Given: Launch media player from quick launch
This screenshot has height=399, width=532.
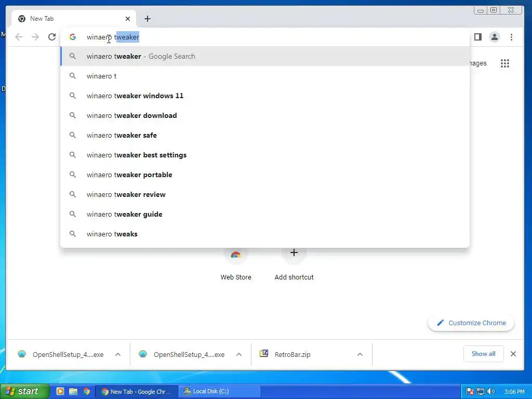Looking at the screenshot, I should [x=60, y=391].
